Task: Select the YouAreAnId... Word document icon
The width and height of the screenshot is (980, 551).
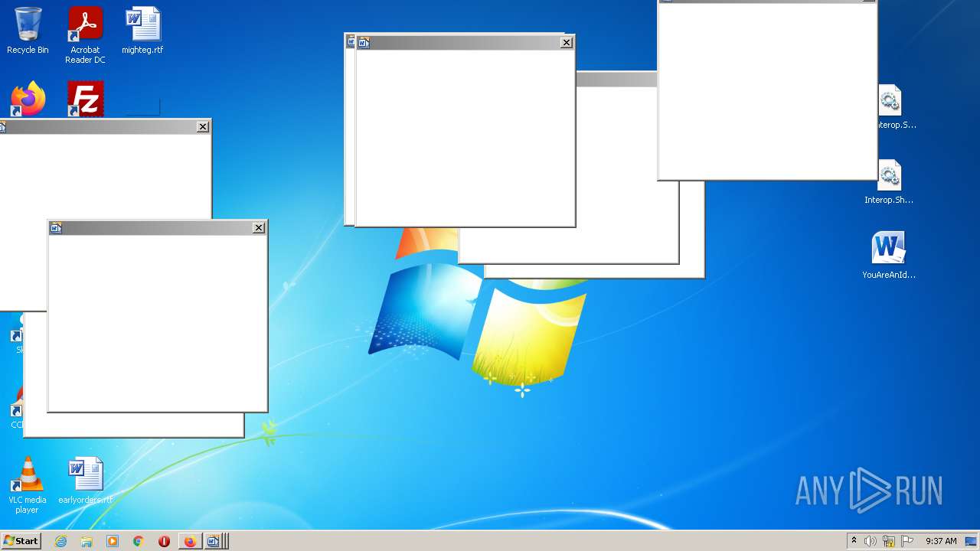Action: (x=889, y=256)
